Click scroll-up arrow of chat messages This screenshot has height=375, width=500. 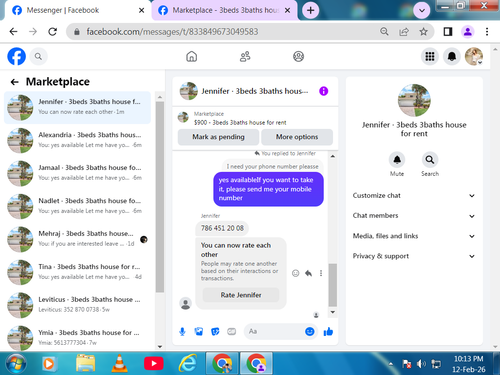click(x=332, y=156)
